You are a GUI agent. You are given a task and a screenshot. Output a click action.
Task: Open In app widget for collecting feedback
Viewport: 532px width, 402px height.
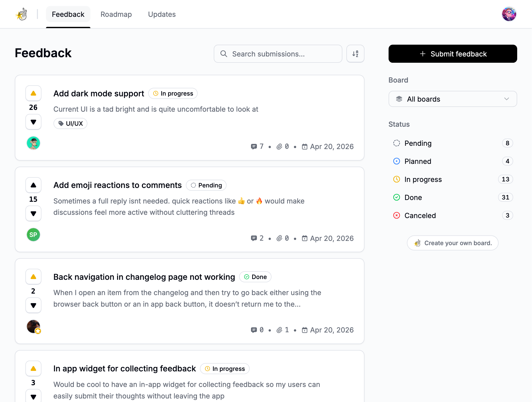(125, 369)
